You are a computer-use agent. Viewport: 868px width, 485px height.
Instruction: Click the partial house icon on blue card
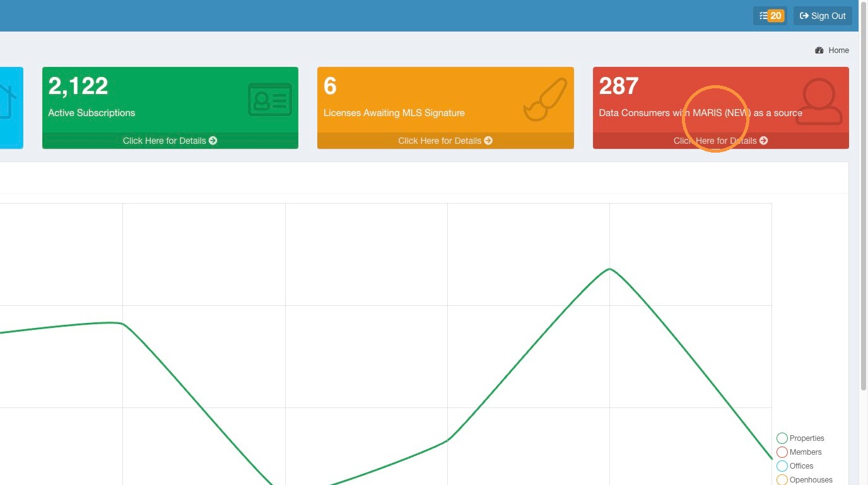[8, 101]
